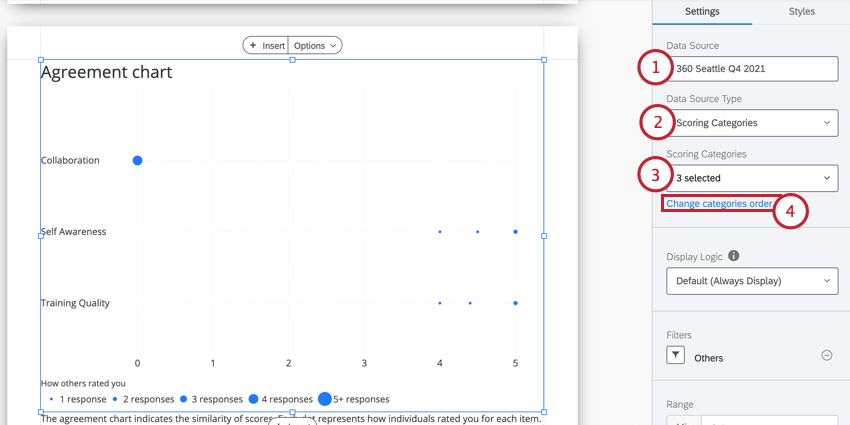Image resolution: width=850 pixels, height=425 pixels.
Task: Click the Agreement chart title
Action: (106, 72)
